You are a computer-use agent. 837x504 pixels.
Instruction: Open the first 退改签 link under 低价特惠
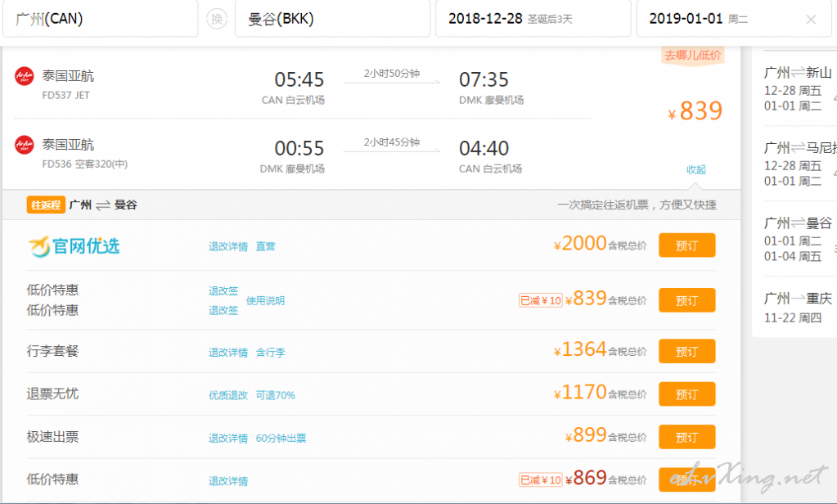[223, 290]
